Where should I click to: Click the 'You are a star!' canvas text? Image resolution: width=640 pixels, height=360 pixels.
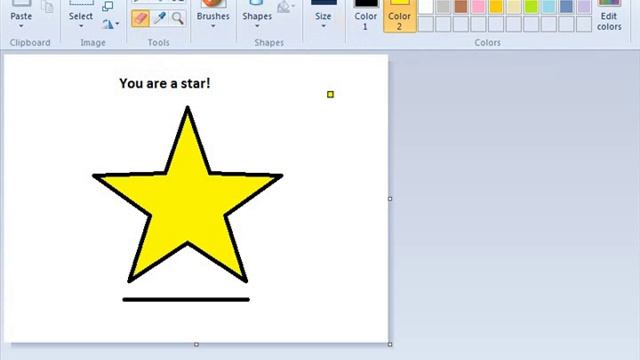[165, 83]
